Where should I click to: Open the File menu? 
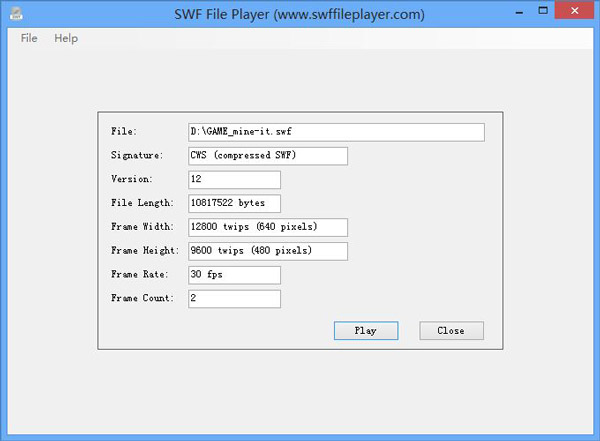tap(29, 38)
